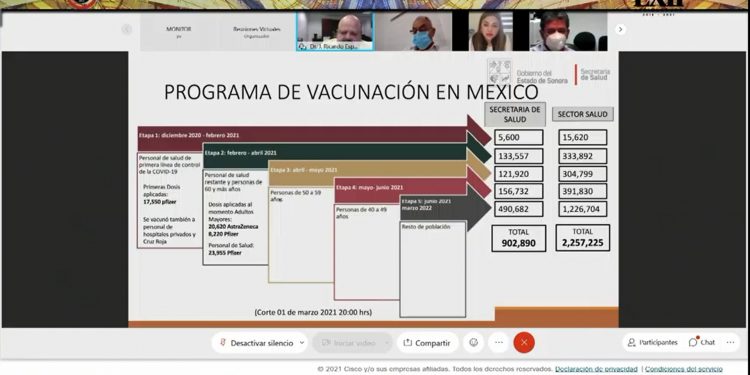
Task: Click the text 23,955 Pfizer
Action: 225,253
